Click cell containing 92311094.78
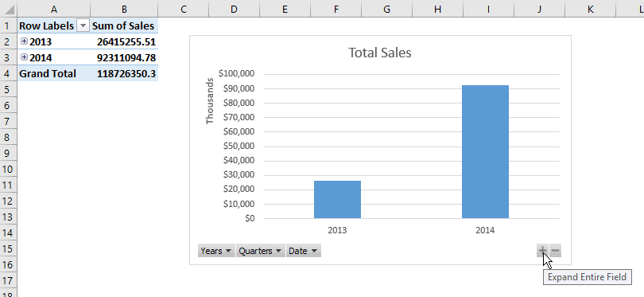The width and height of the screenshot is (644, 297). (124, 57)
